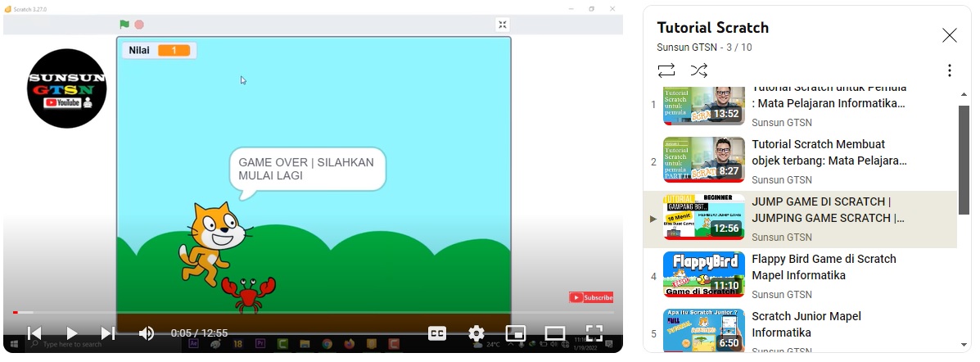
Task: Click the red crab sprite in video
Action: [x=248, y=294]
